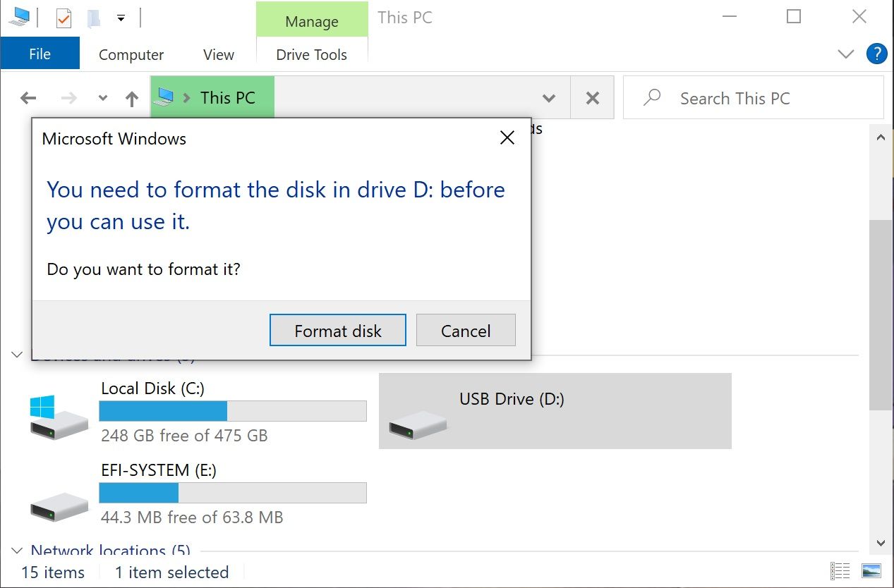This screenshot has width=894, height=588.
Task: Click the green Manage contextual tab header
Action: 312,20
